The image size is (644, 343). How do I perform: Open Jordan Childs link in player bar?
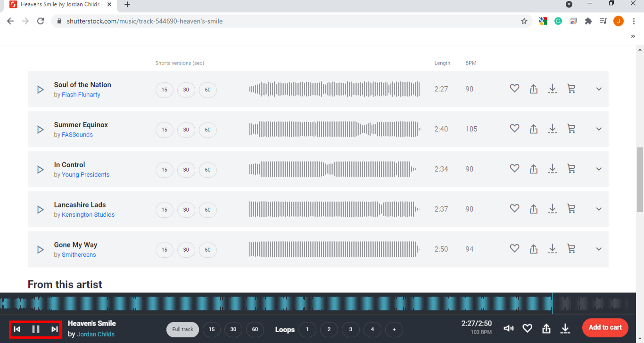(96, 334)
